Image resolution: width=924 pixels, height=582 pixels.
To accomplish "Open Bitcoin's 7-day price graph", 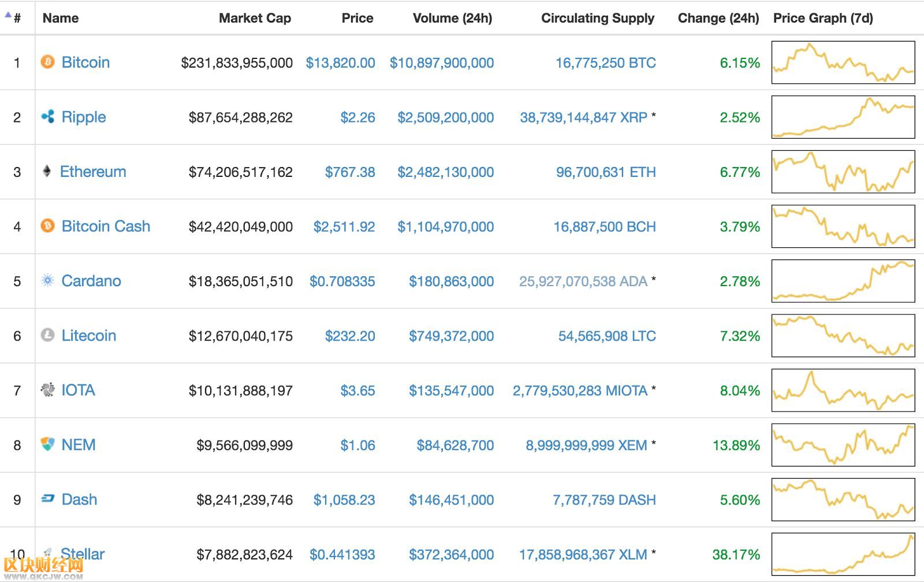I will (x=843, y=62).
